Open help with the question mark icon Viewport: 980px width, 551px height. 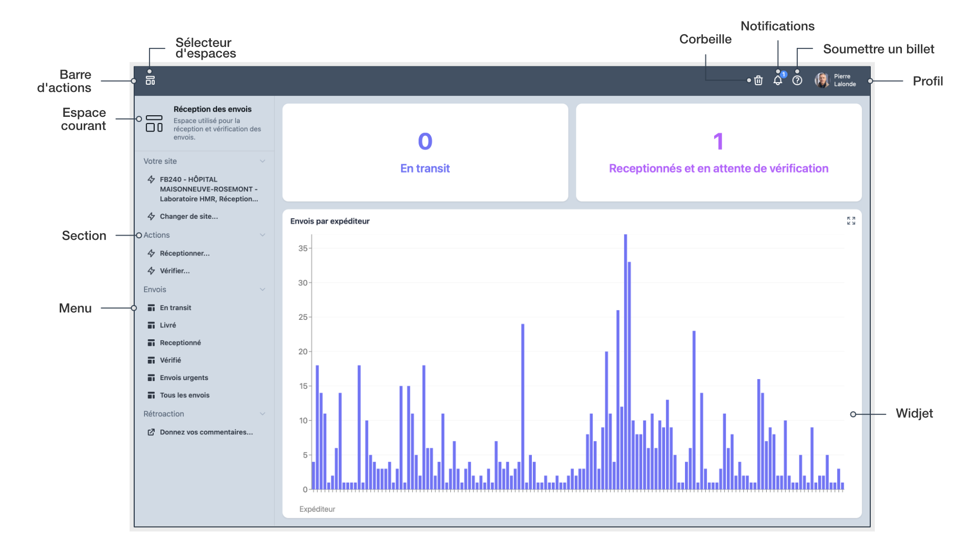pos(798,81)
